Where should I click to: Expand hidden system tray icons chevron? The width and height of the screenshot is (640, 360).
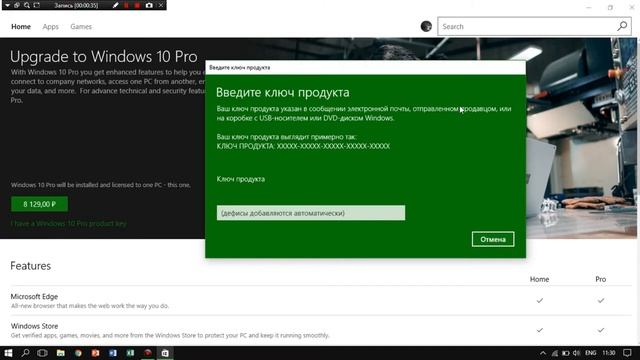tap(543, 353)
